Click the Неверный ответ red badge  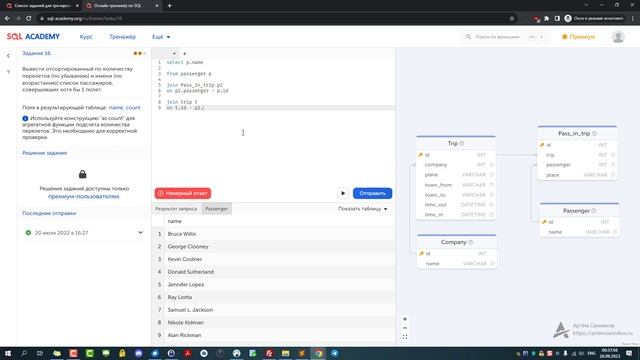(183, 193)
